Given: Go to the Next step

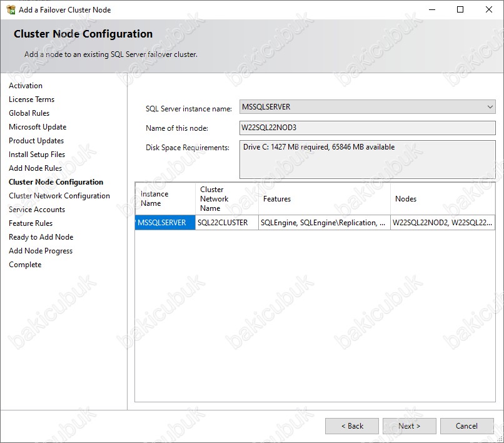Looking at the screenshot, I should coord(409,426).
